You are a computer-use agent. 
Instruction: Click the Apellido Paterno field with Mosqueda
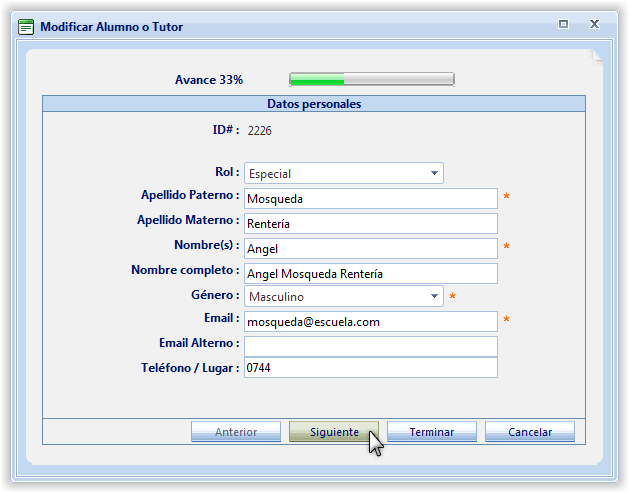point(371,199)
